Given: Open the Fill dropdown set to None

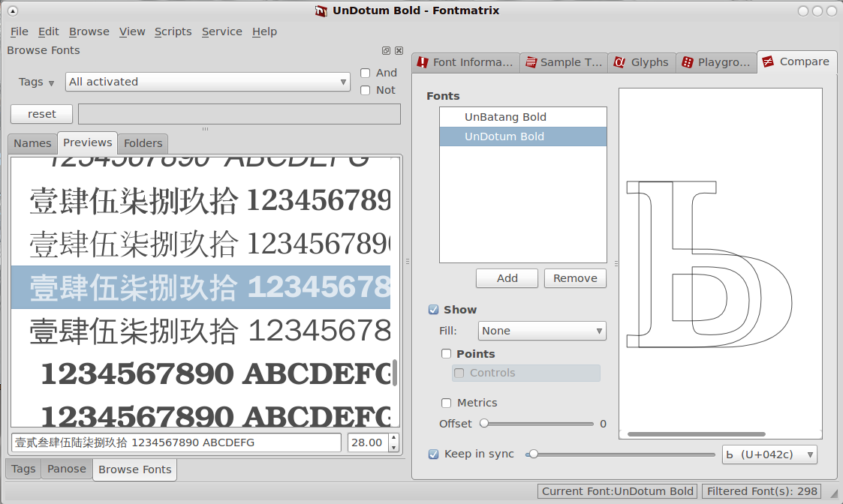Looking at the screenshot, I should point(542,331).
